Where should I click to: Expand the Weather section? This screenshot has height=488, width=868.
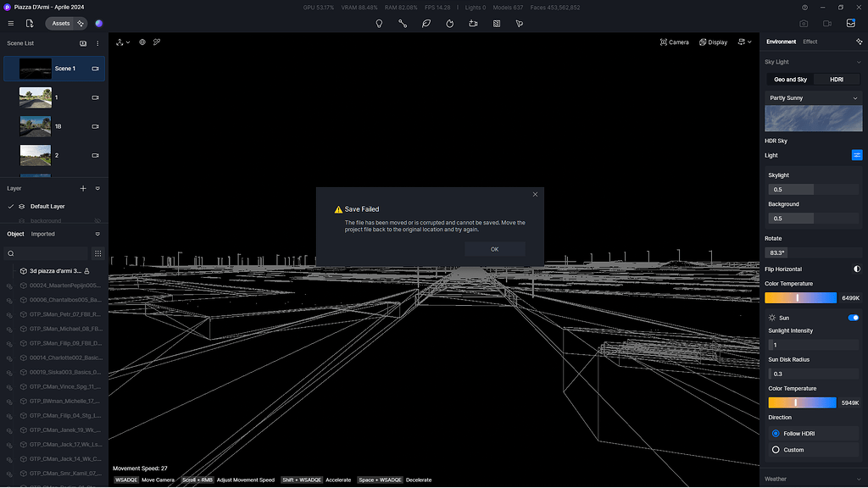click(x=857, y=479)
